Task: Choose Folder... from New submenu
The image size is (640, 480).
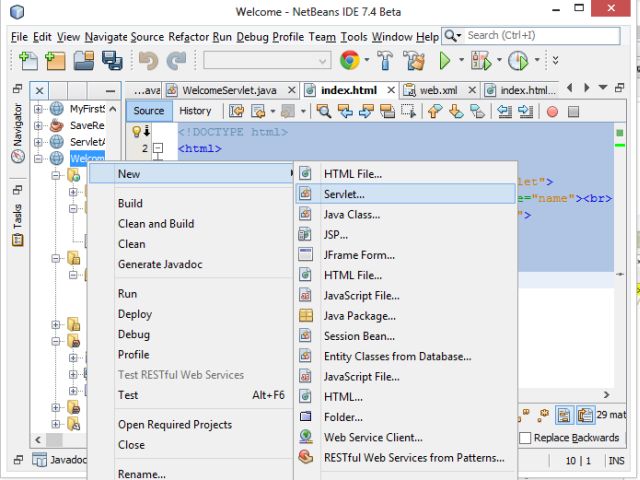Action: click(406, 417)
